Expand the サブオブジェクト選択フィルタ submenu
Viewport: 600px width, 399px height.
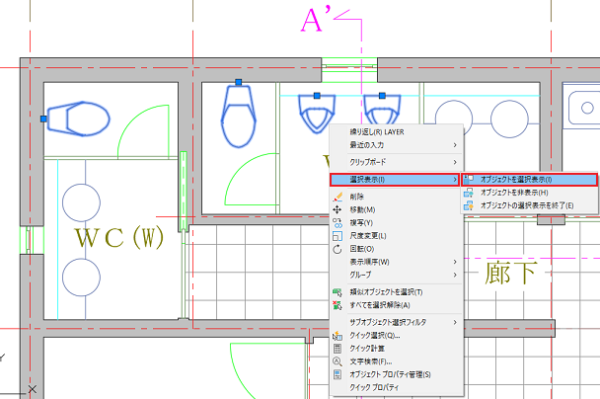pyautogui.click(x=397, y=322)
